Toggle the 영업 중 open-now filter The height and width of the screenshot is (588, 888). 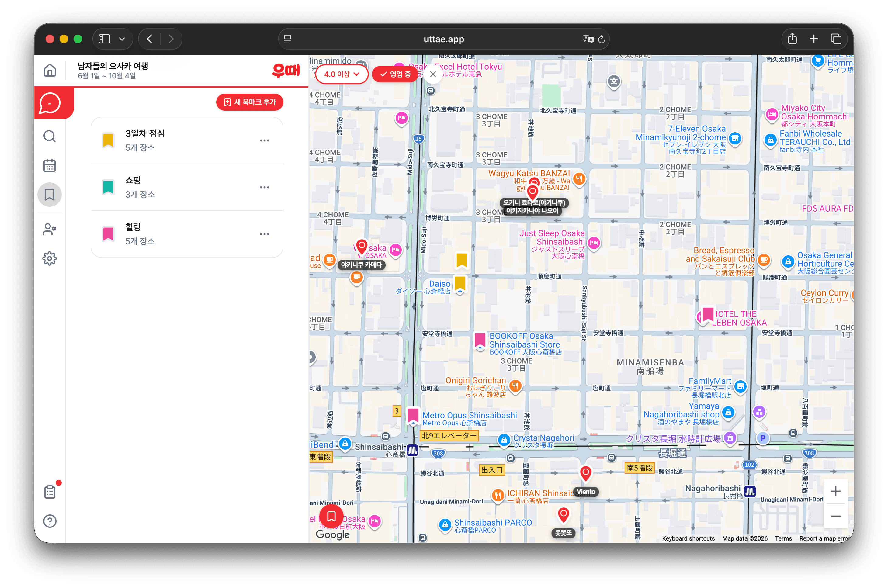click(395, 74)
